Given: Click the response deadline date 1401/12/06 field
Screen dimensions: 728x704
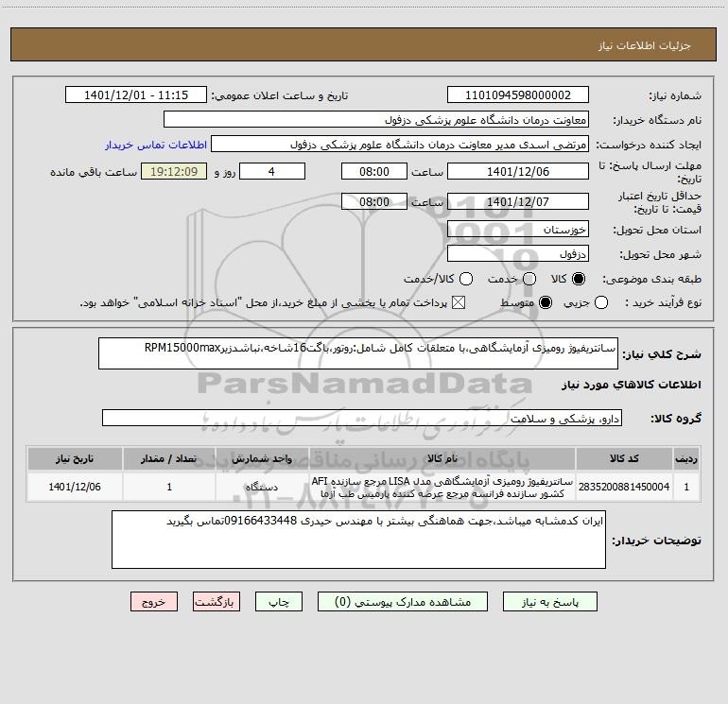Looking at the screenshot, I should click(x=518, y=172).
